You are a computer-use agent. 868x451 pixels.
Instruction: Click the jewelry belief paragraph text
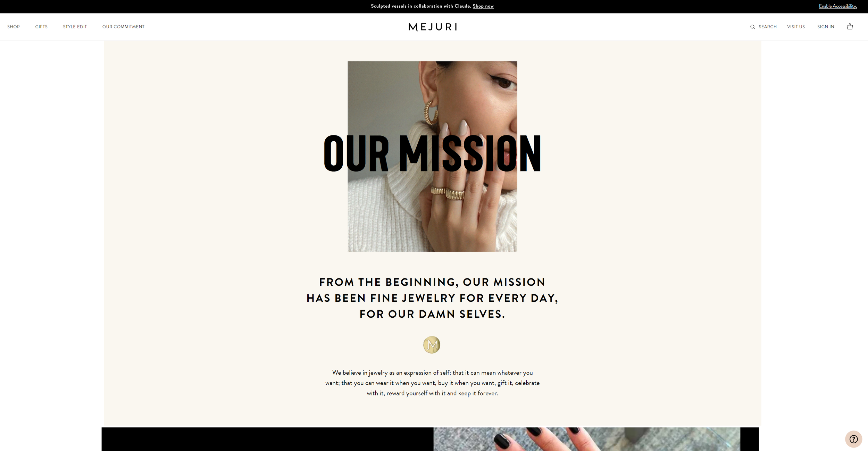tap(432, 383)
